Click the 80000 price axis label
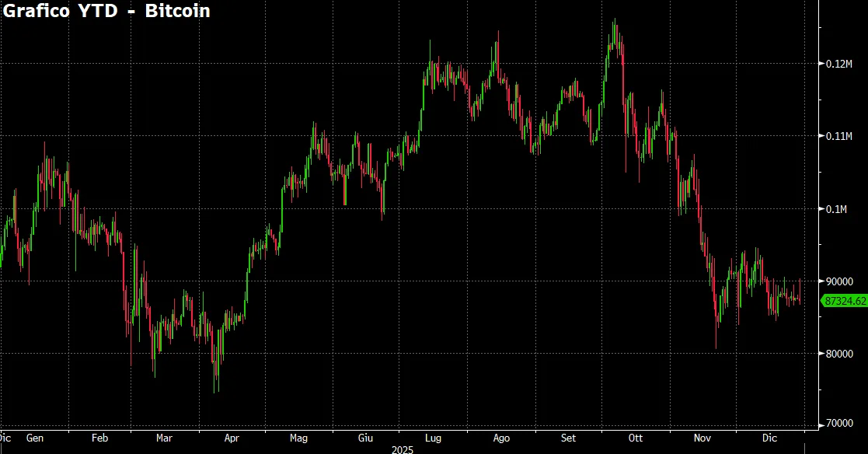The image size is (868, 454). pyautogui.click(x=839, y=354)
